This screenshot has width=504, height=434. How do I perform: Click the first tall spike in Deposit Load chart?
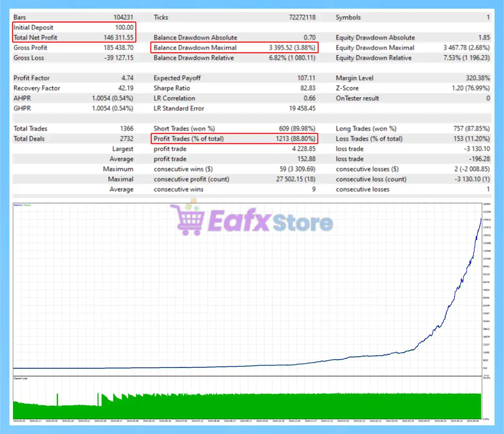(x=57, y=399)
